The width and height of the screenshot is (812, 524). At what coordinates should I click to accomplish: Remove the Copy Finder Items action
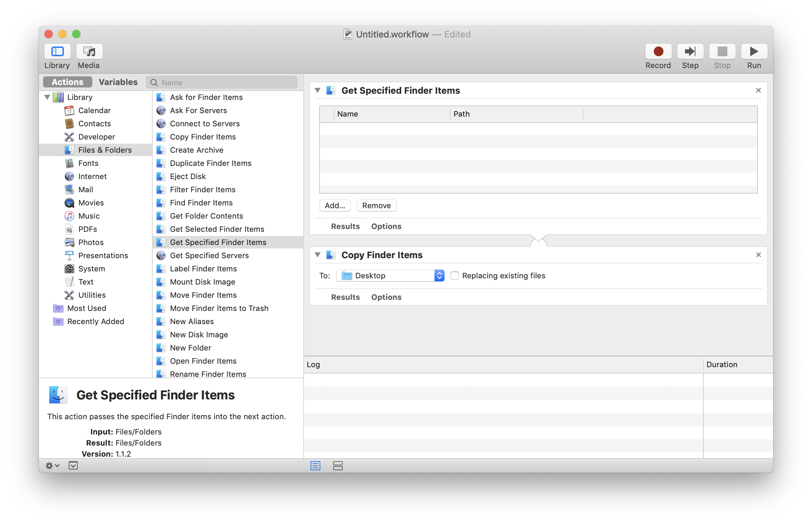pyautogui.click(x=759, y=255)
